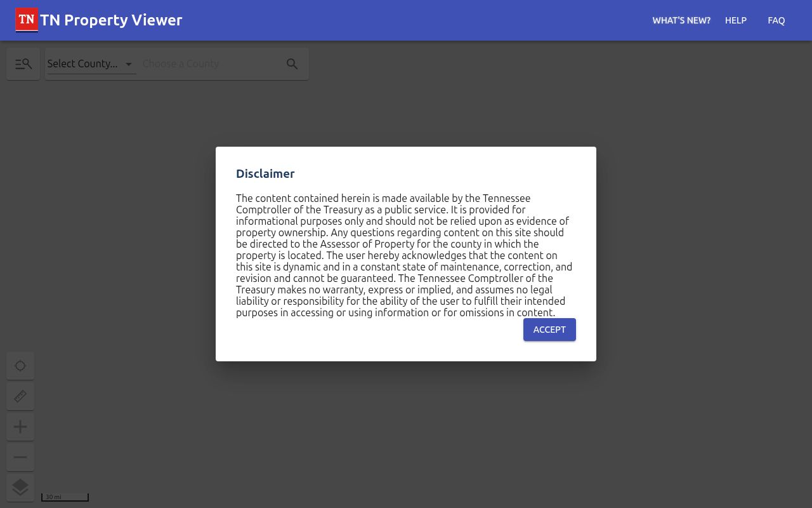Select the measure ruler tool

pyautogui.click(x=20, y=396)
